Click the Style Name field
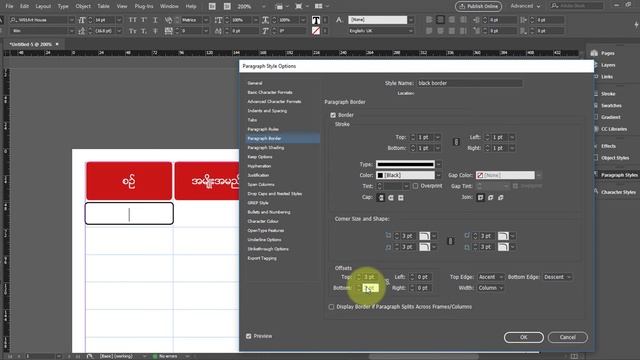 469,83
